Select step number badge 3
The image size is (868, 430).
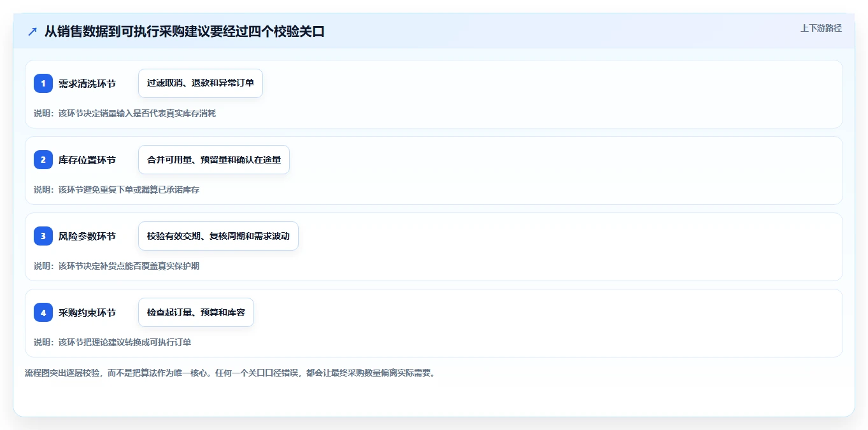click(43, 236)
